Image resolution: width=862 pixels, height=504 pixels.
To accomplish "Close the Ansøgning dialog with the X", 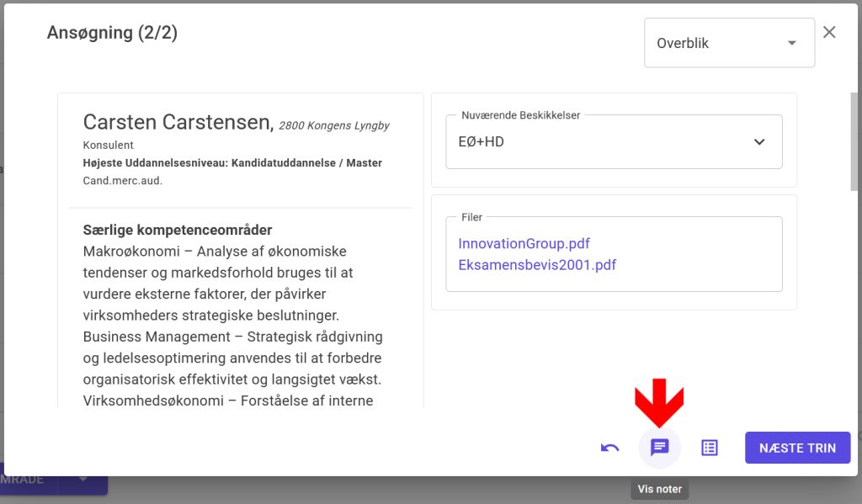I will (x=829, y=32).
